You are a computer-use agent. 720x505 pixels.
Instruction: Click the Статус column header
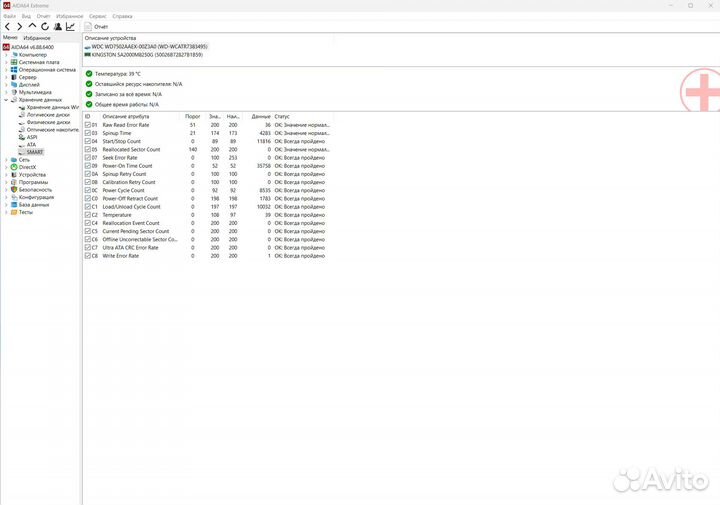point(282,116)
